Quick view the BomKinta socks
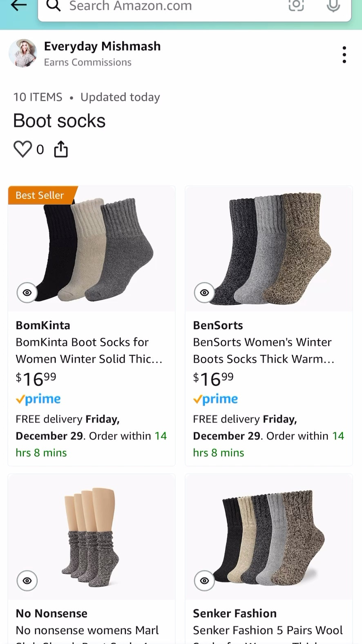The width and height of the screenshot is (362, 644). click(27, 293)
